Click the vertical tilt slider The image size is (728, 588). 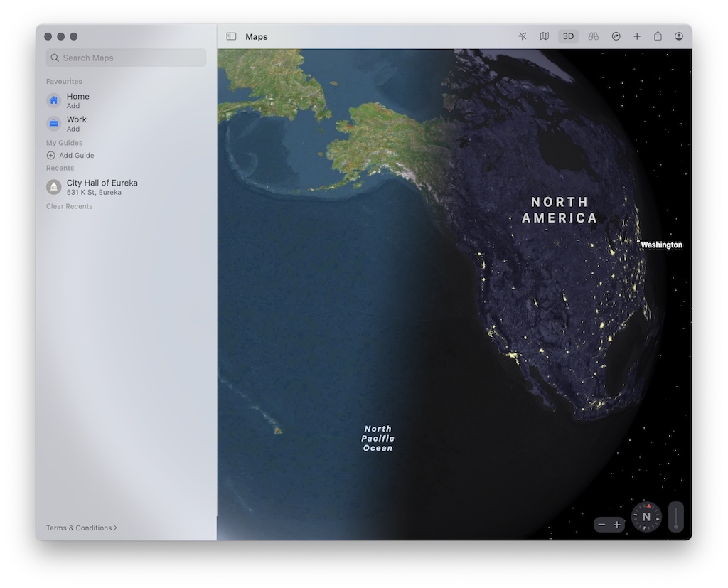pyautogui.click(x=675, y=517)
